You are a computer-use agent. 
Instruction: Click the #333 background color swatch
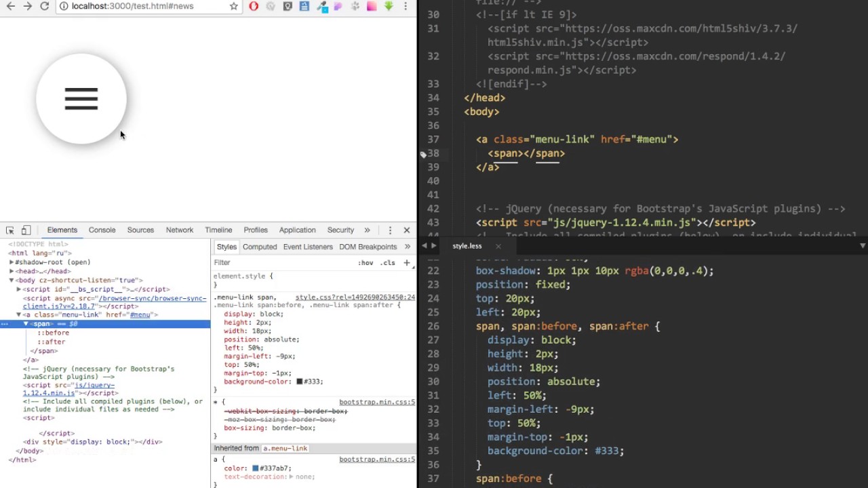[299, 382]
